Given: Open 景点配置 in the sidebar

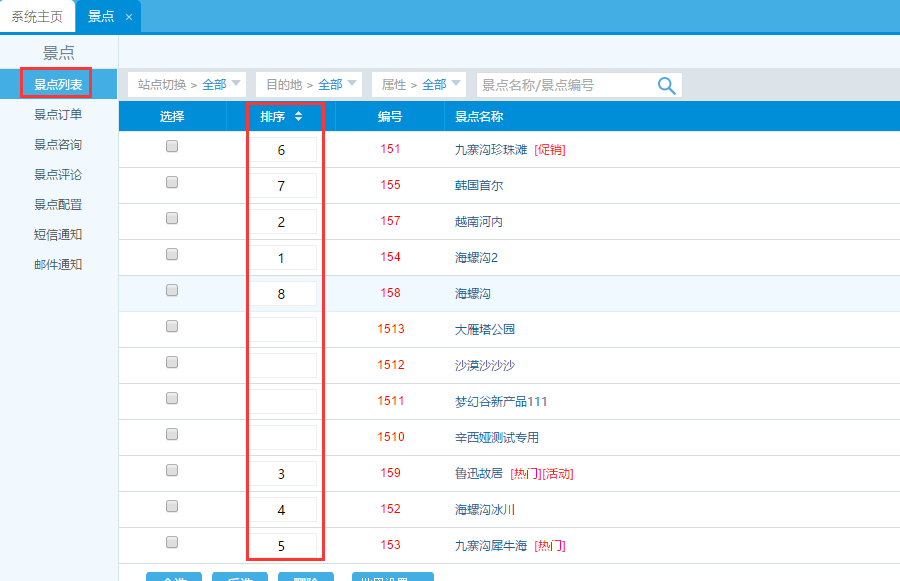Looking at the screenshot, I should point(58,204).
